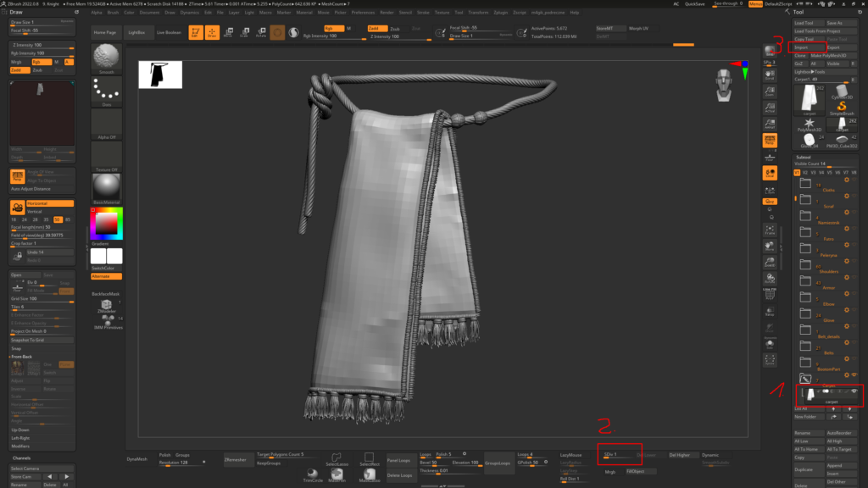Open the Preferences menu
Screen dimensions: 868x488
coord(363,13)
